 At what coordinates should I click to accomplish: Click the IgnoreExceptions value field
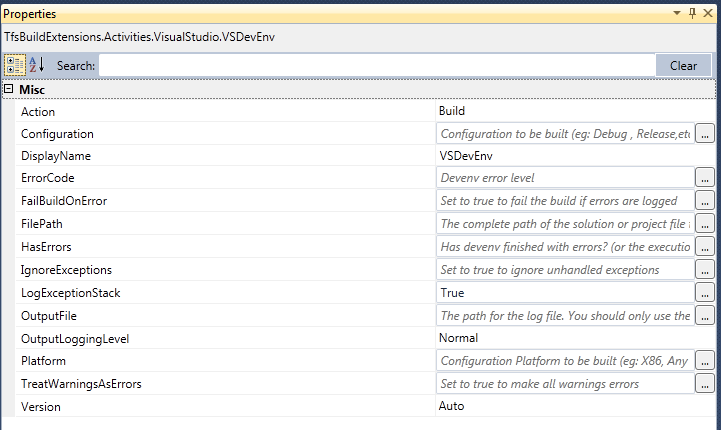(x=565, y=270)
